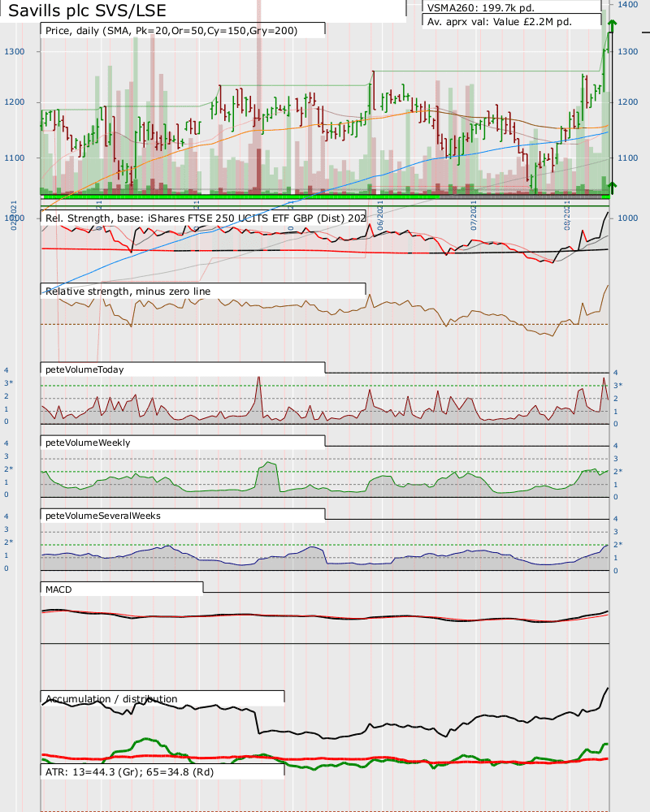The image size is (650, 812).
Task: Select the Rel. Strength iShares FTSE 250 label
Action: [203, 218]
